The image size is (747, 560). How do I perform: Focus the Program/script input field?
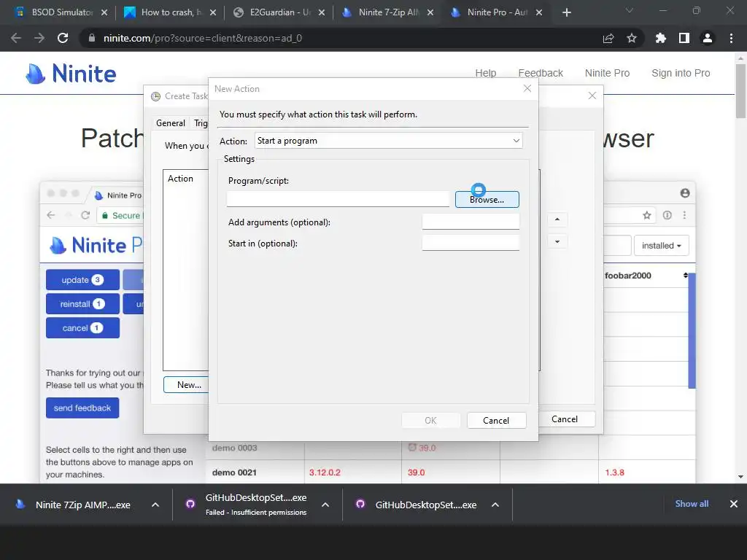pos(338,199)
